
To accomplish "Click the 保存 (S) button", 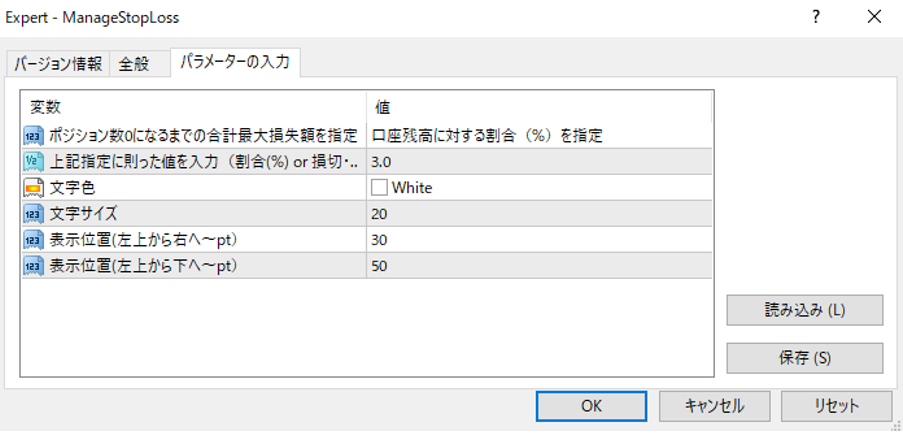I will click(x=805, y=358).
